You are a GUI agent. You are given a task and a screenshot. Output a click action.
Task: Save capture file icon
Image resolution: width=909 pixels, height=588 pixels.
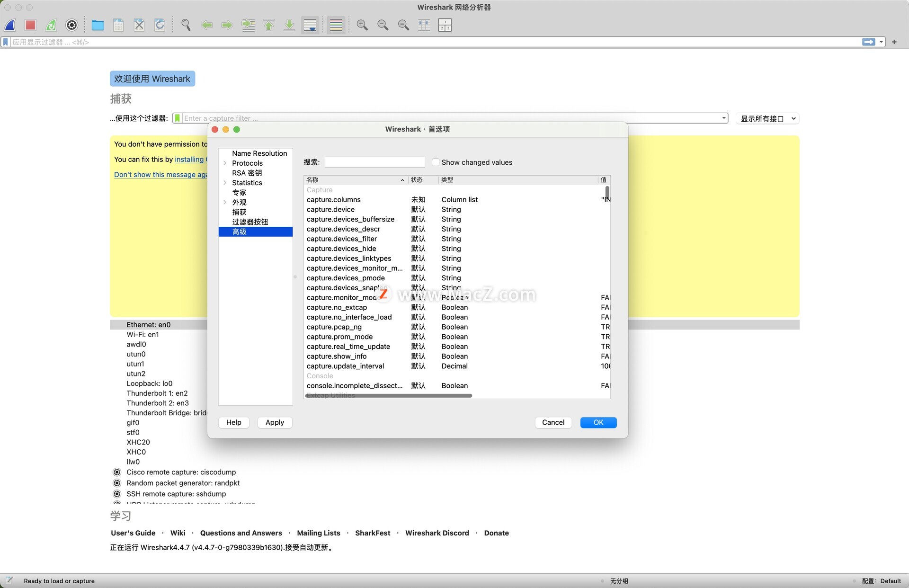[118, 25]
